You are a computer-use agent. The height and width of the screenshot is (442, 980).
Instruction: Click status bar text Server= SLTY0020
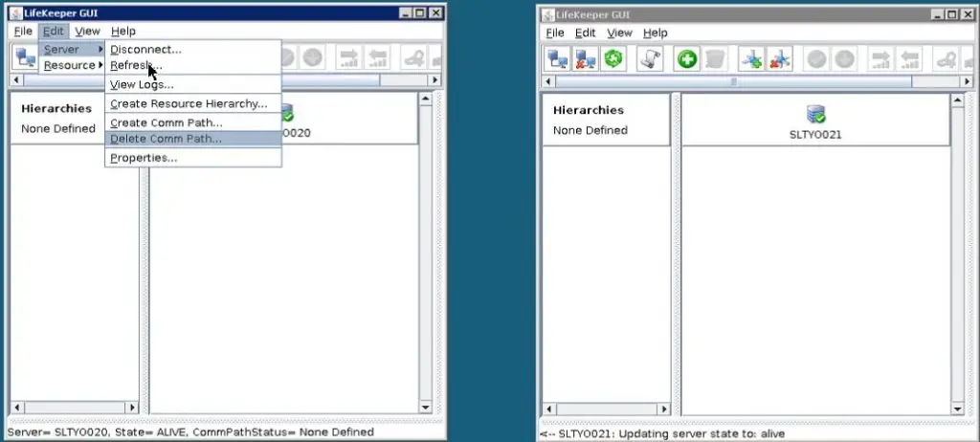190,432
